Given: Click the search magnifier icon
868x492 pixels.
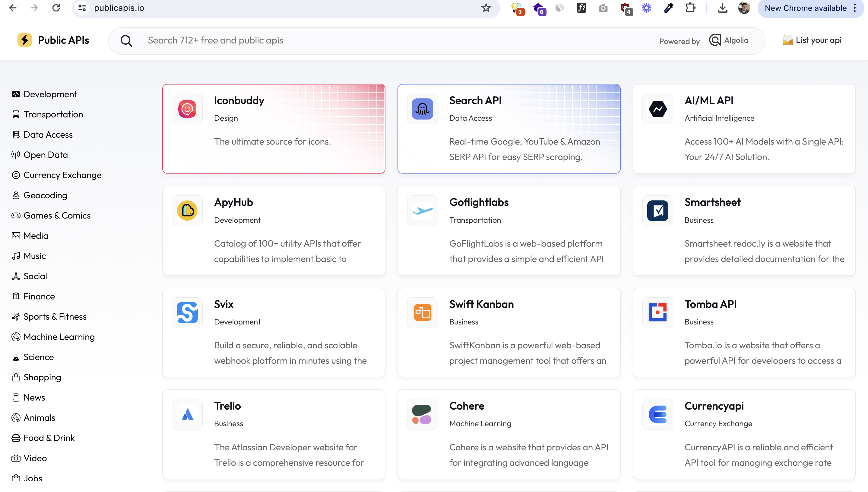Looking at the screenshot, I should pos(126,41).
